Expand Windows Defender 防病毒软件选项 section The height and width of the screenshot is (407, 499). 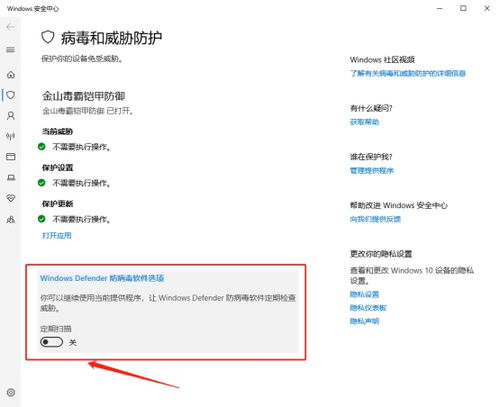pyautogui.click(x=102, y=278)
